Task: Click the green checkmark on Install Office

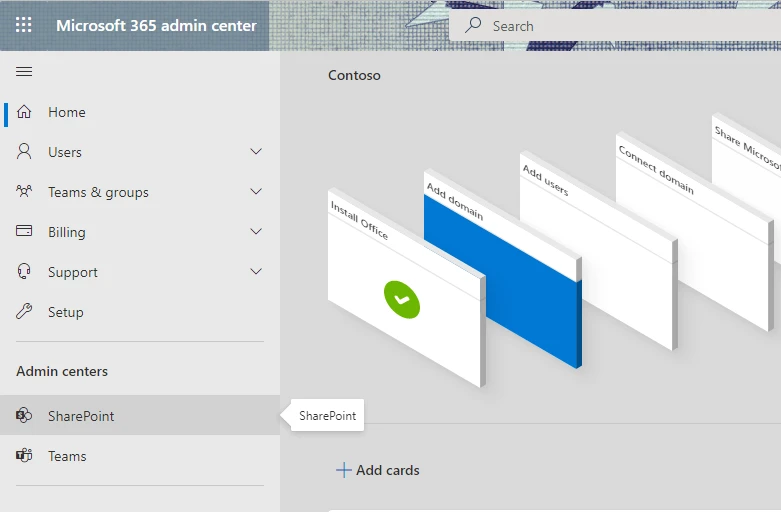Action: pyautogui.click(x=402, y=300)
